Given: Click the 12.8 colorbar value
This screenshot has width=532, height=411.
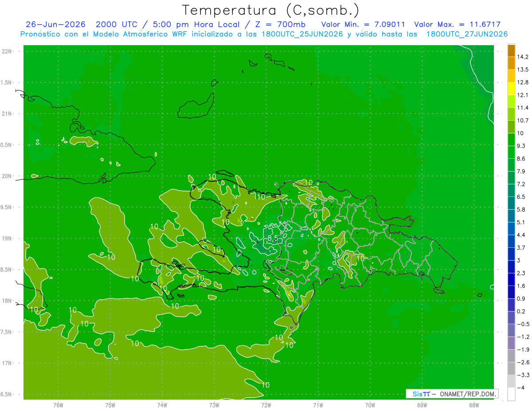Looking at the screenshot, I should pos(523,82).
